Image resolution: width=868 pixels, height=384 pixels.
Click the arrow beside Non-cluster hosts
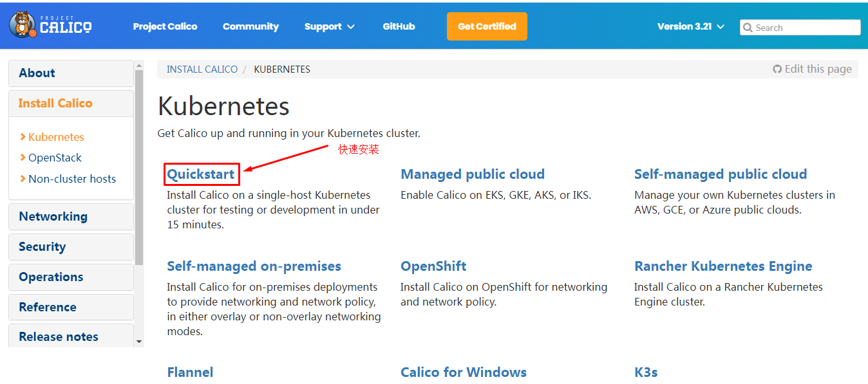[23, 179]
